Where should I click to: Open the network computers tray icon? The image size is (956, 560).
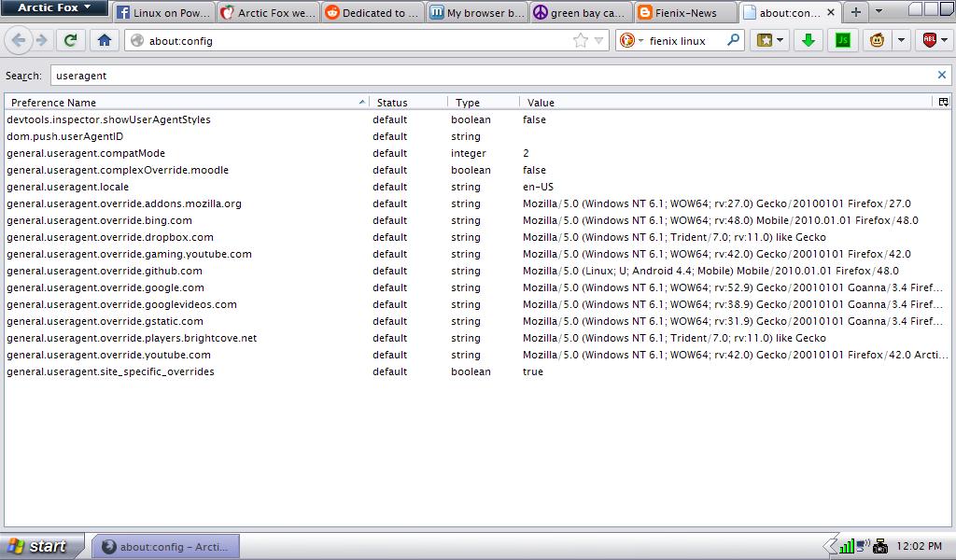click(863, 546)
